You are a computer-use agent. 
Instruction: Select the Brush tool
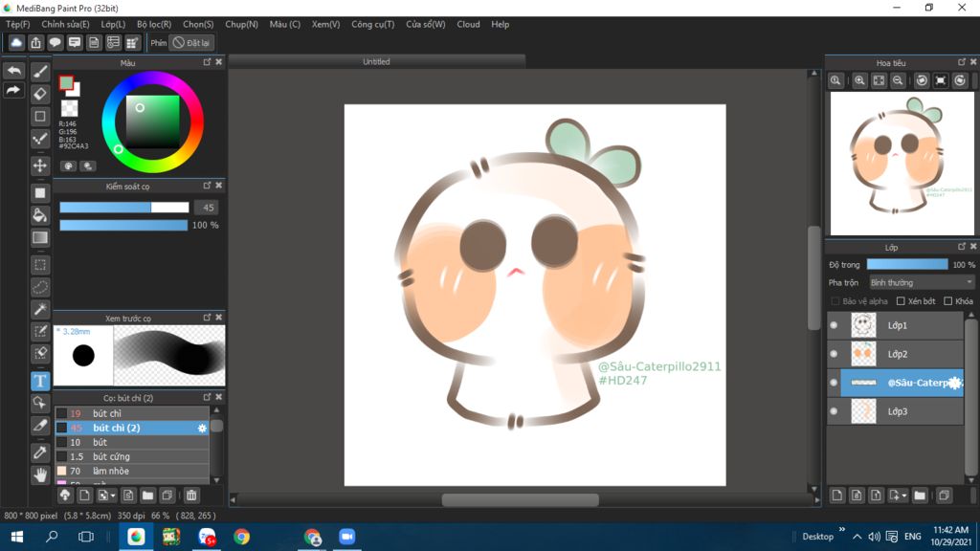tap(40, 72)
